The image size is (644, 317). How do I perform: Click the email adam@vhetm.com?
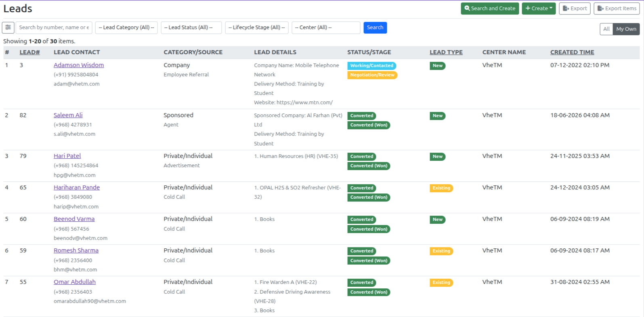coord(77,84)
